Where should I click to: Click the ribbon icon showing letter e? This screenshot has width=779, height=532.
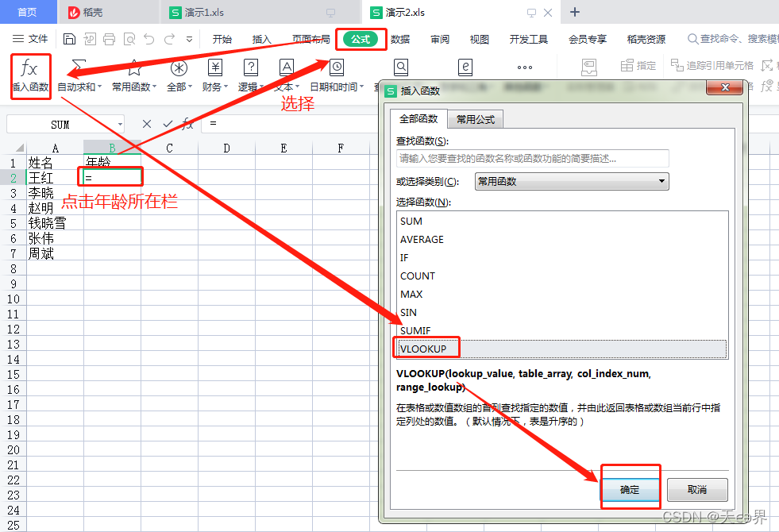[x=465, y=67]
